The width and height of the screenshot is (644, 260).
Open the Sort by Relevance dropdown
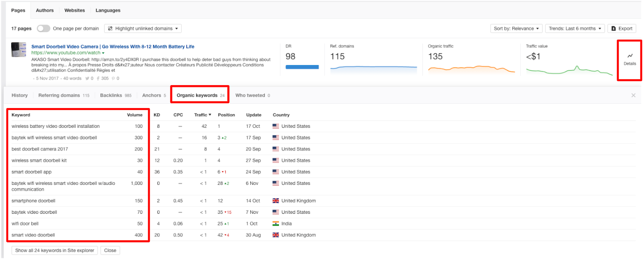coord(516,29)
